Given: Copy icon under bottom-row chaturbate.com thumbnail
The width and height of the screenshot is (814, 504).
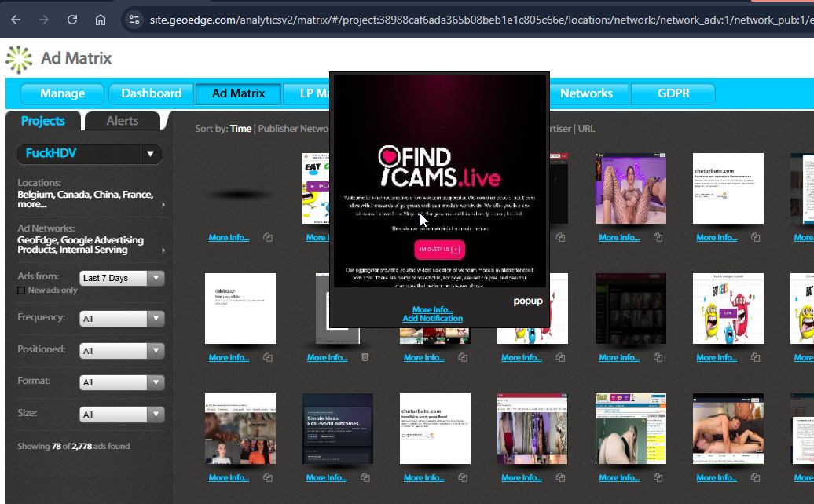Looking at the screenshot, I should pos(463,477).
